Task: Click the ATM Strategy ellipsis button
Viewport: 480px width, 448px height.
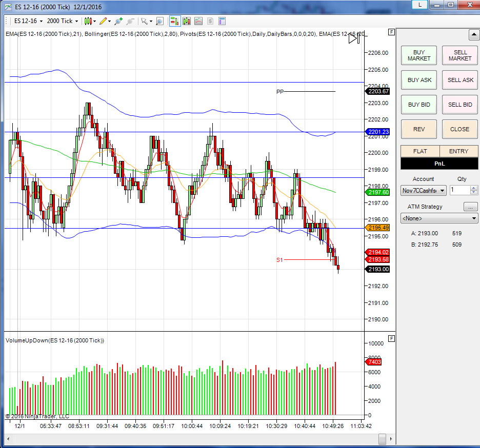Action: [470, 207]
